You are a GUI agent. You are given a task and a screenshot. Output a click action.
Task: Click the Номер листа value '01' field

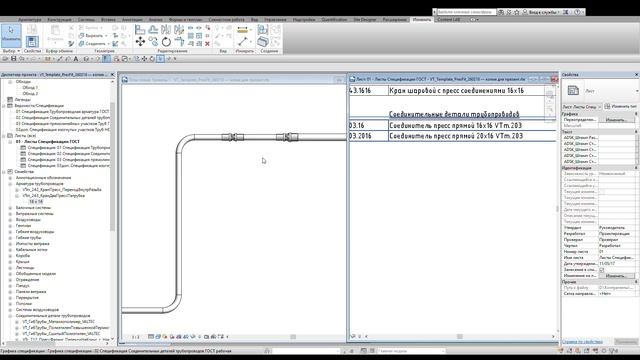coord(616,252)
